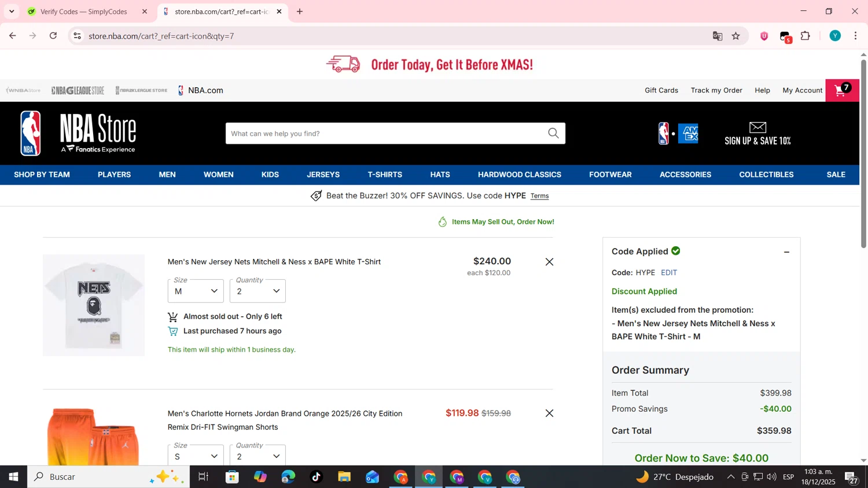Image resolution: width=868 pixels, height=488 pixels.
Task: Open Gift Cards link
Action: (x=661, y=90)
